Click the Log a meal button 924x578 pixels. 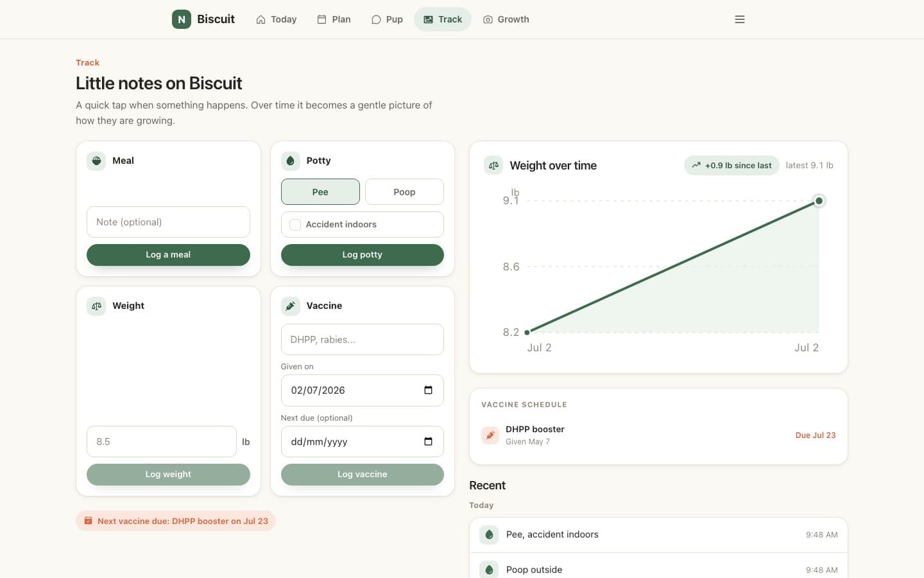pos(168,254)
